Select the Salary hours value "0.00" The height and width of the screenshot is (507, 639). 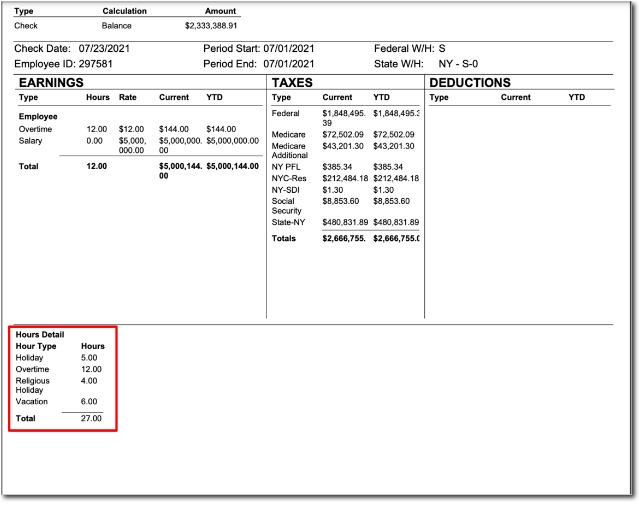pyautogui.click(x=94, y=141)
